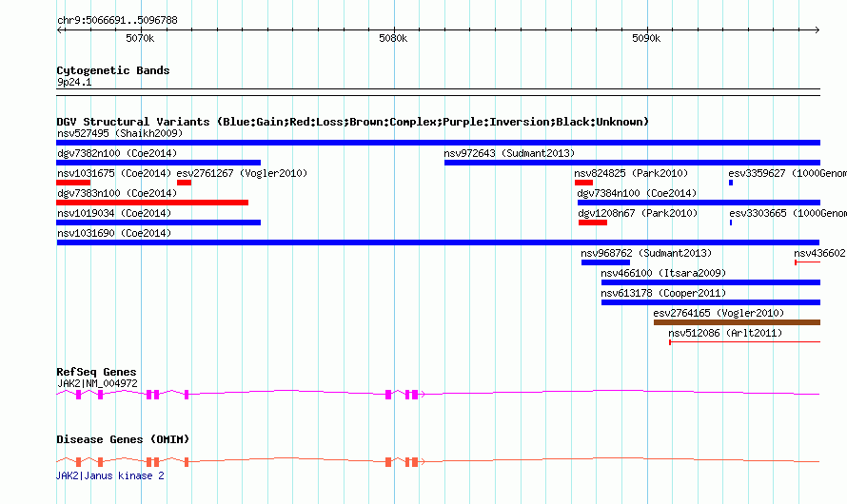Open the nsv972643 (Sudmant2013) variant label
The height and width of the screenshot is (504, 847).
pos(509,153)
